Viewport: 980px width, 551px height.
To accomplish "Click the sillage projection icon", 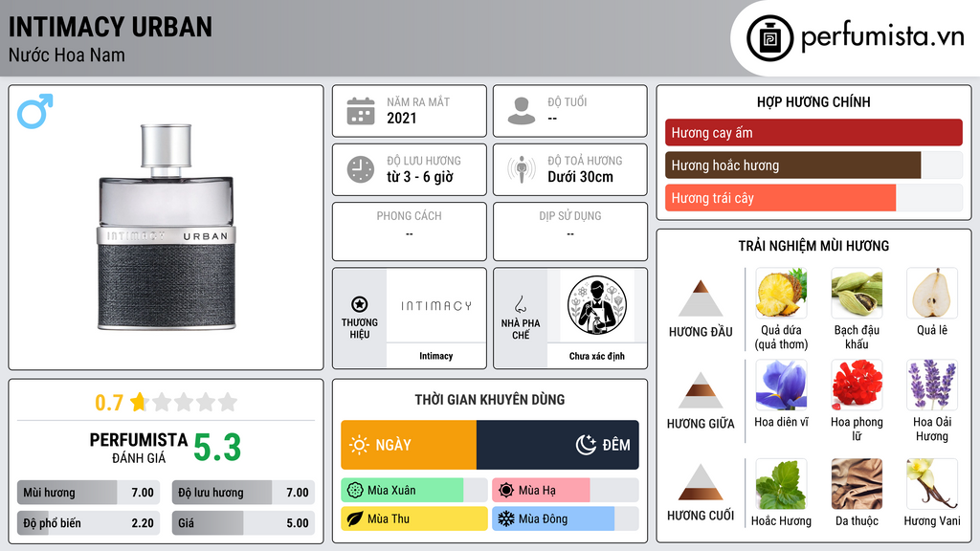I will [x=522, y=169].
